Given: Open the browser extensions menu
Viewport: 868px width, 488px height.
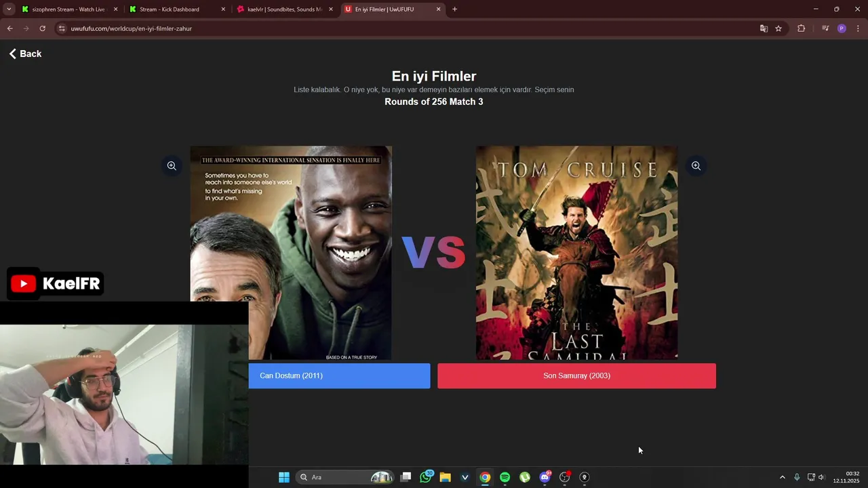Looking at the screenshot, I should pos(801,28).
